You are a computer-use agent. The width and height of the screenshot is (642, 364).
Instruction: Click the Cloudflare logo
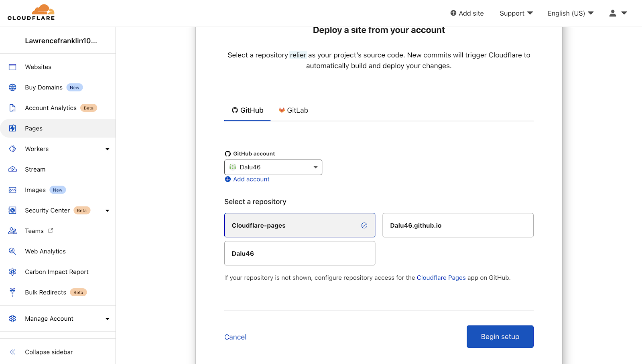pos(31,12)
